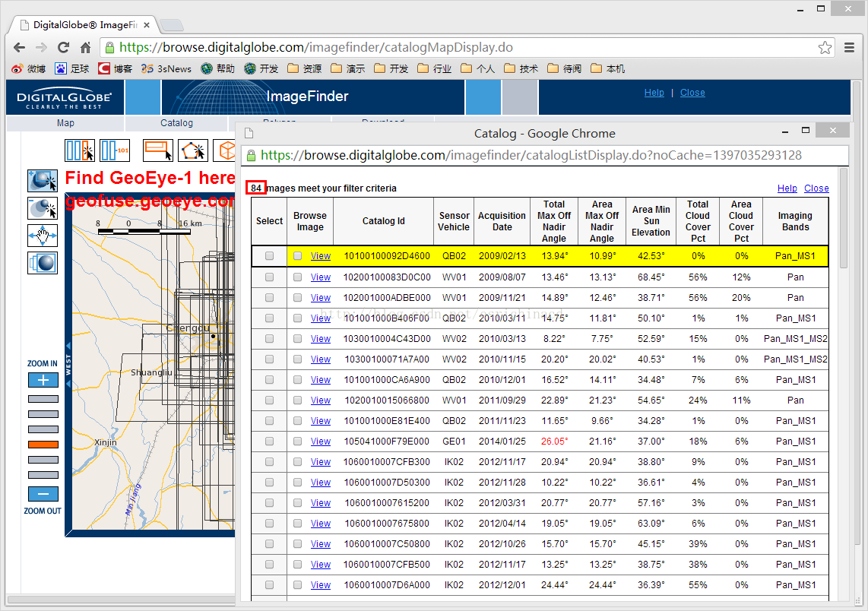Open the 3sNews bookmark
This screenshot has width=868, height=611.
166,68
